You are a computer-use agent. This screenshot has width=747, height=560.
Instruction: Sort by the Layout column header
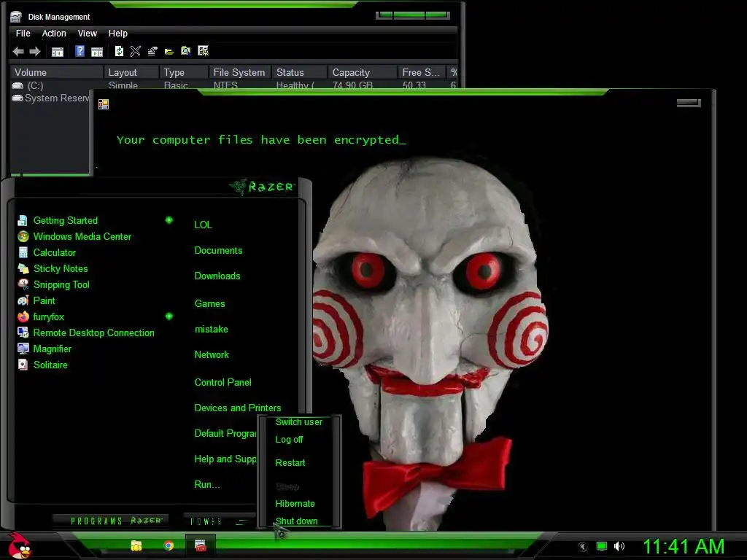[x=131, y=72]
